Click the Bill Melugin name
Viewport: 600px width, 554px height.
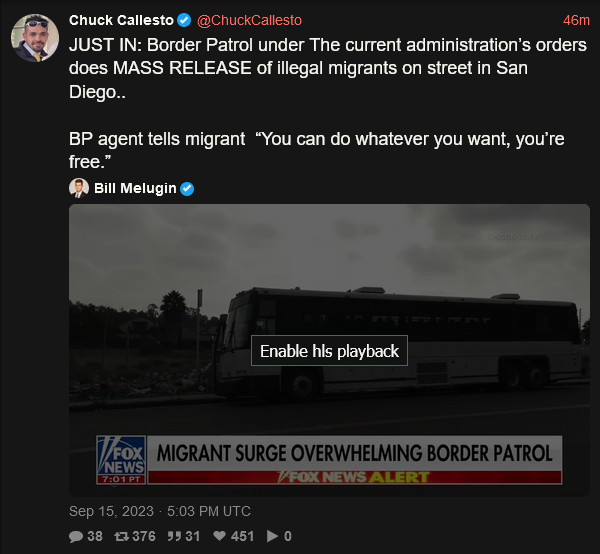[135, 188]
